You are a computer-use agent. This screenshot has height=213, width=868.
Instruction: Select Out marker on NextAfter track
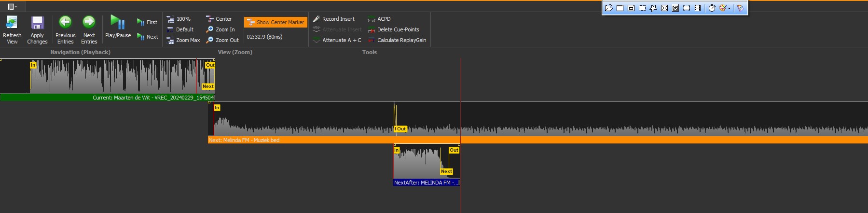tap(454, 150)
